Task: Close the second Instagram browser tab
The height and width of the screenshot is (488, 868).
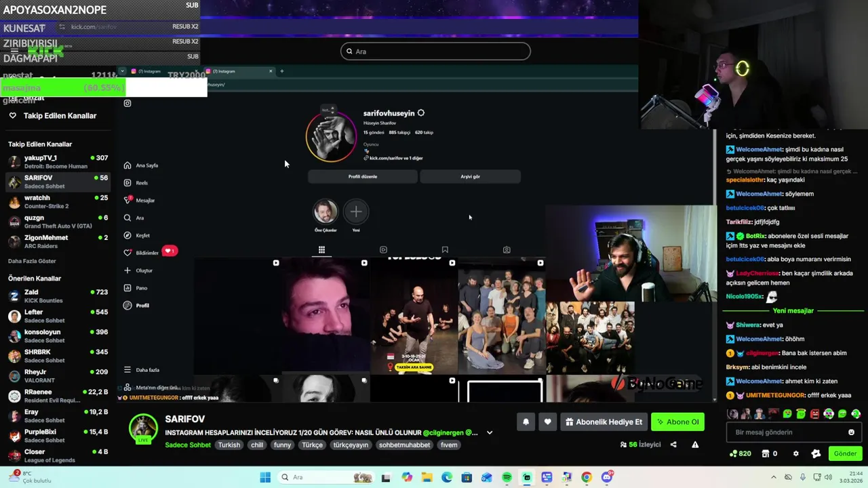Action: click(x=271, y=71)
